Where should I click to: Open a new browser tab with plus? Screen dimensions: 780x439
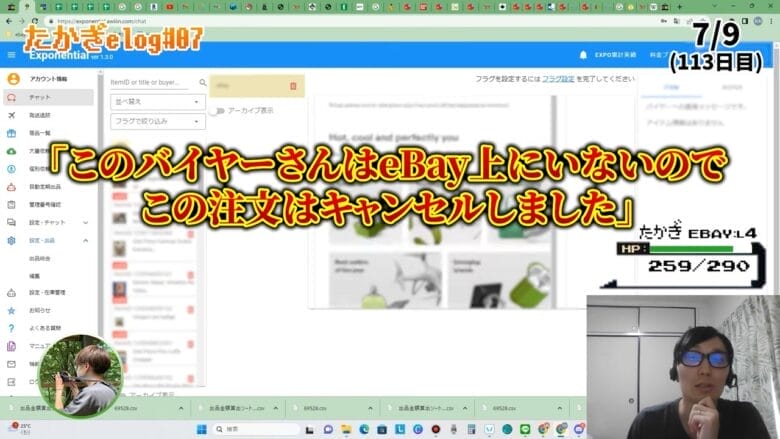point(680,7)
